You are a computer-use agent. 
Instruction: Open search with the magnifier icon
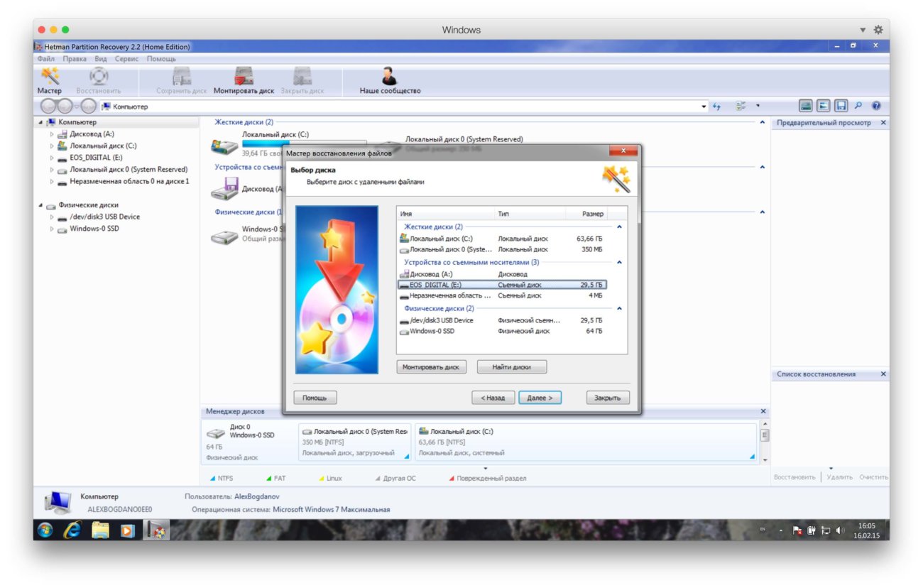[859, 105]
